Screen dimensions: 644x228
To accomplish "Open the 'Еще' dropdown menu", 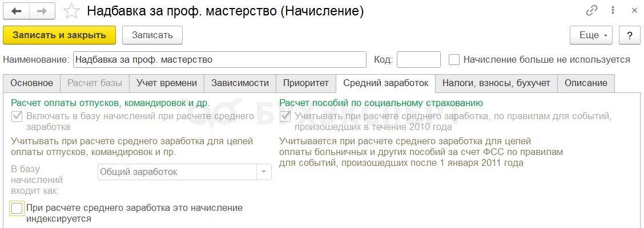I will (591, 35).
